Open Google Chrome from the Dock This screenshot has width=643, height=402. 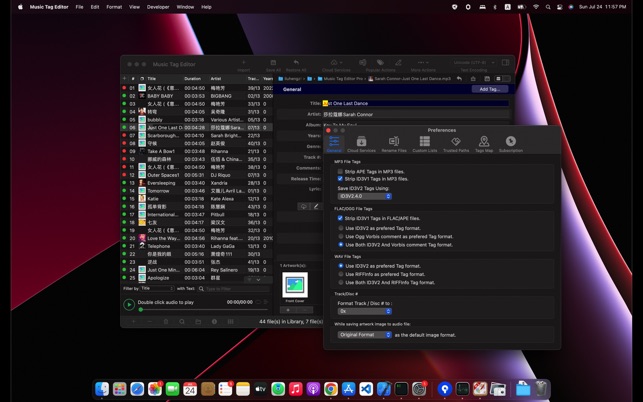click(331, 388)
